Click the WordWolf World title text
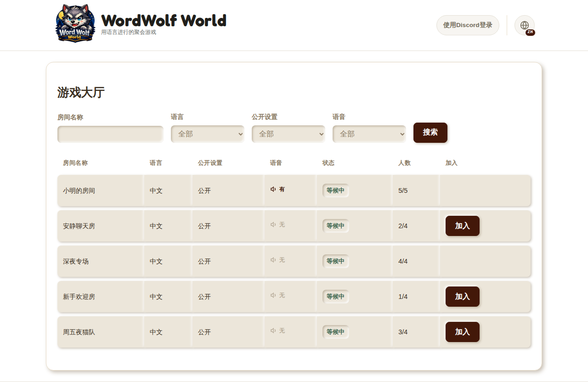 click(x=164, y=21)
